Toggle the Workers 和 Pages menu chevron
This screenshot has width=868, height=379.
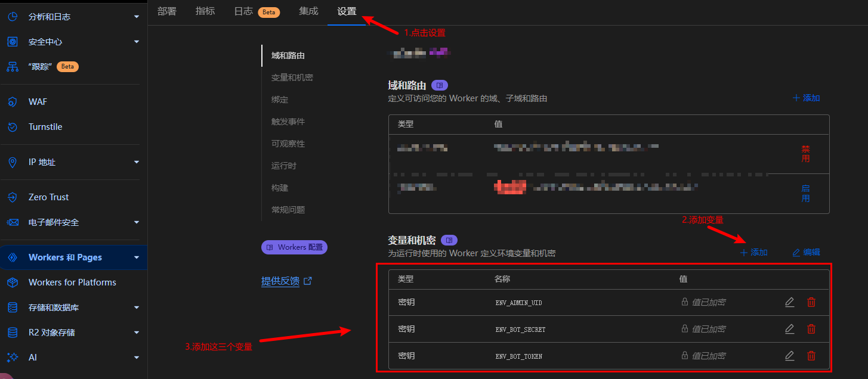point(137,257)
